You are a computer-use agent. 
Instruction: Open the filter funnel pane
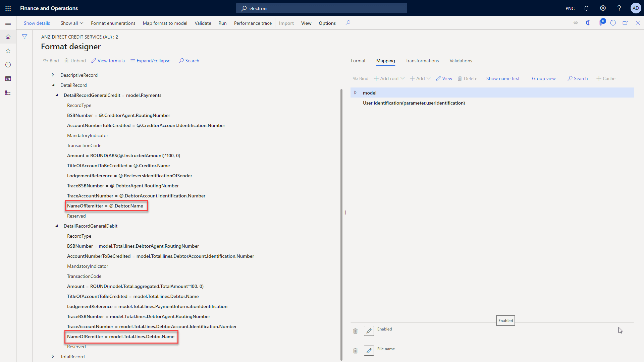point(24,37)
